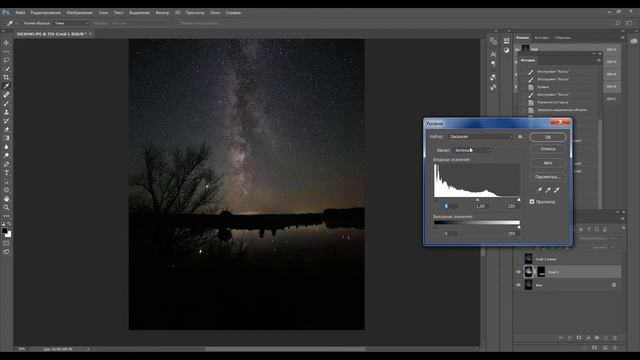The width and height of the screenshot is (640, 360).
Task: Select the Pen tool
Action: click(6, 164)
